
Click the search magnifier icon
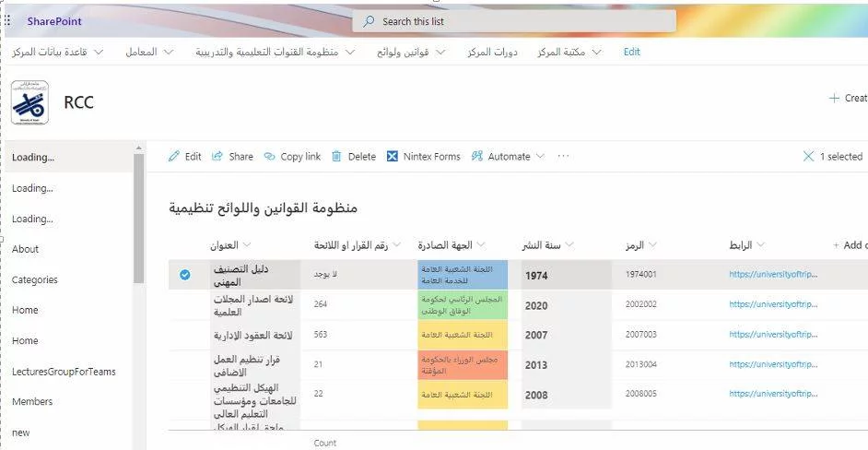click(x=369, y=21)
